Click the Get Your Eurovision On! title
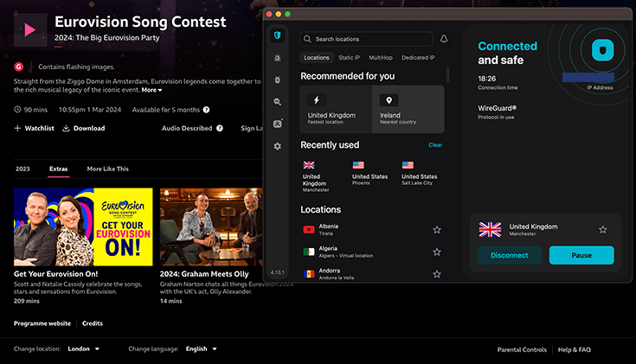The width and height of the screenshot is (636, 364). (x=55, y=274)
